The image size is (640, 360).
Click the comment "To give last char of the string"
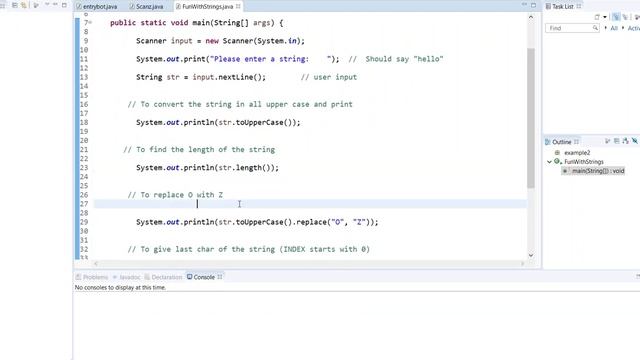coord(249,249)
